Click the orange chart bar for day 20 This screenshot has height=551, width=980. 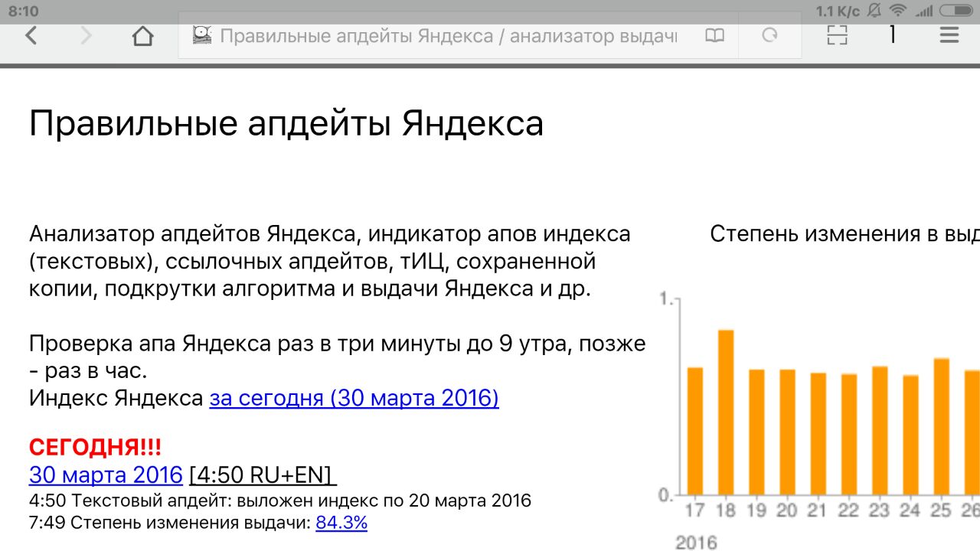coord(787,432)
